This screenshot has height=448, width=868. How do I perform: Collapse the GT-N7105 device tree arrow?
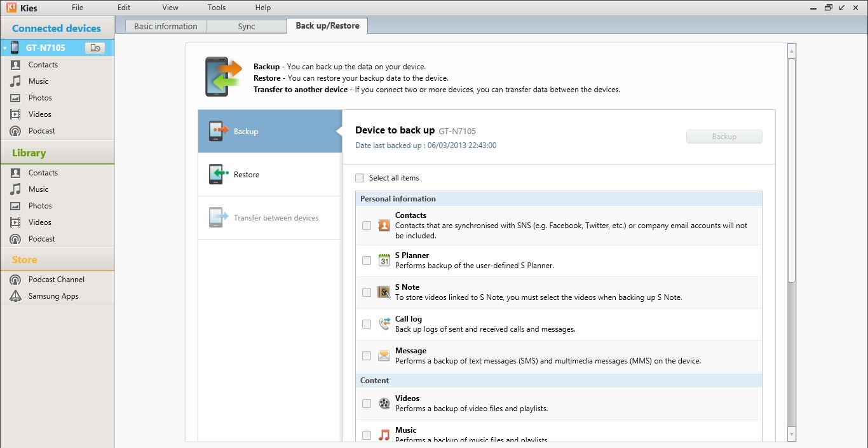[4, 48]
